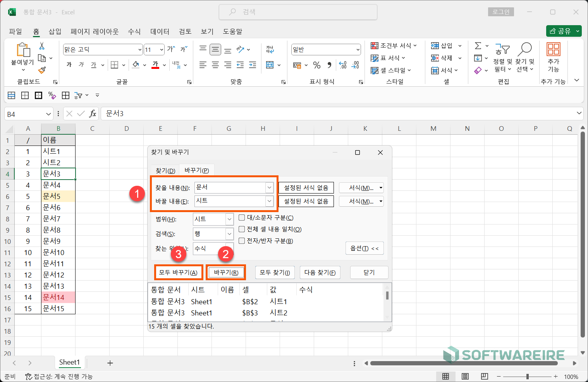
Task: Click the percent style icon
Action: point(317,65)
